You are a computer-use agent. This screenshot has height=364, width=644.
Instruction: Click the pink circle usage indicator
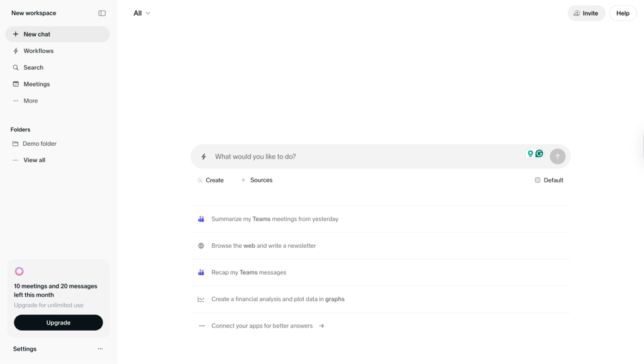(19, 271)
